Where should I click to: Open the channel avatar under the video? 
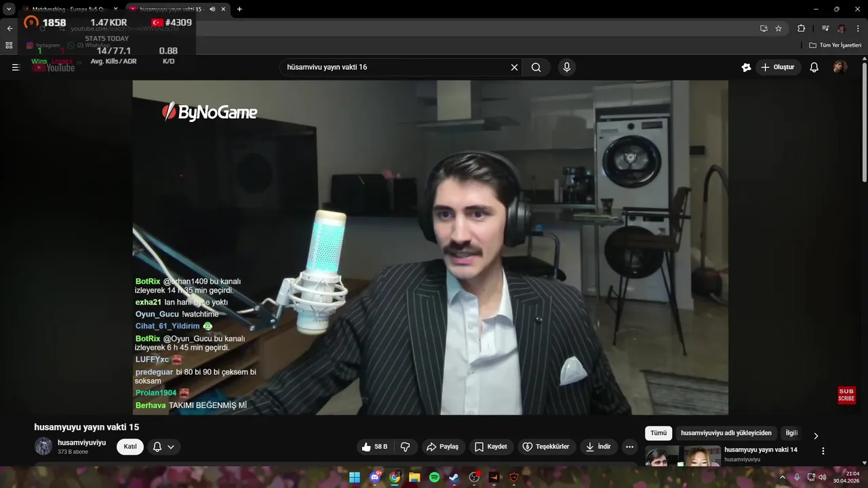pyautogui.click(x=43, y=446)
